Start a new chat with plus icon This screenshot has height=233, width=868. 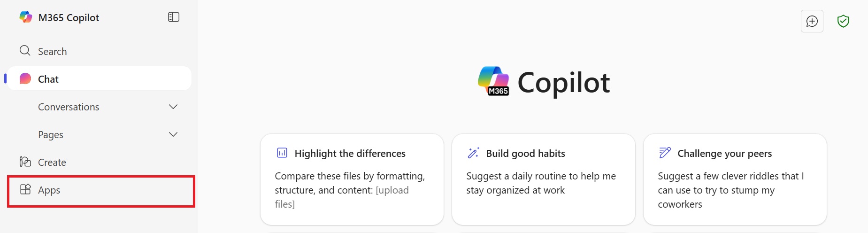click(x=812, y=21)
